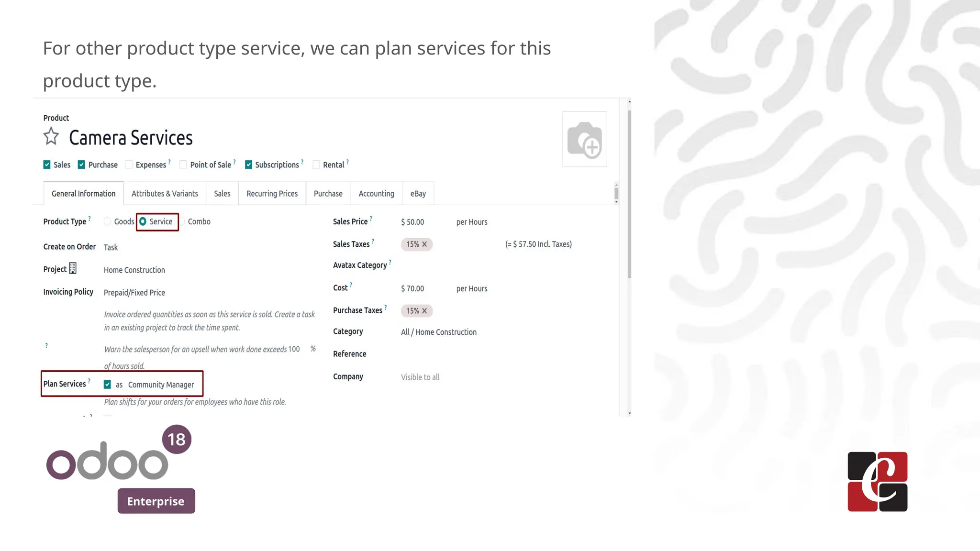
Task: Click the page scrollbar bottom arrow
Action: [x=629, y=413]
